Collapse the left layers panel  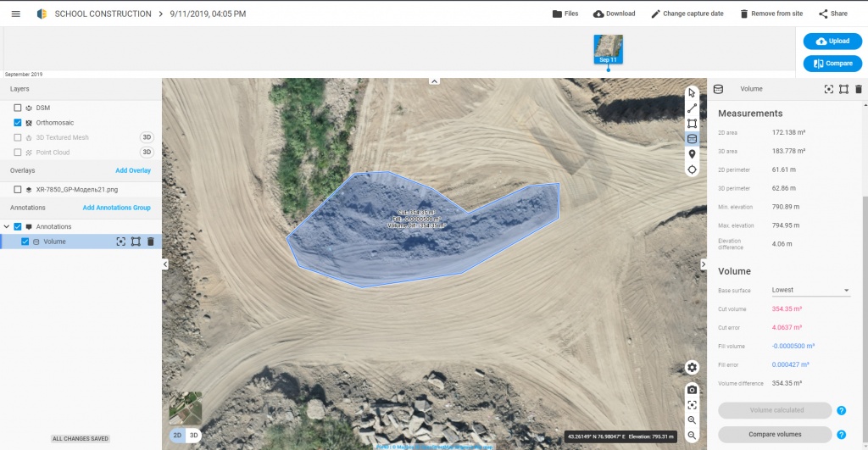pyautogui.click(x=165, y=264)
